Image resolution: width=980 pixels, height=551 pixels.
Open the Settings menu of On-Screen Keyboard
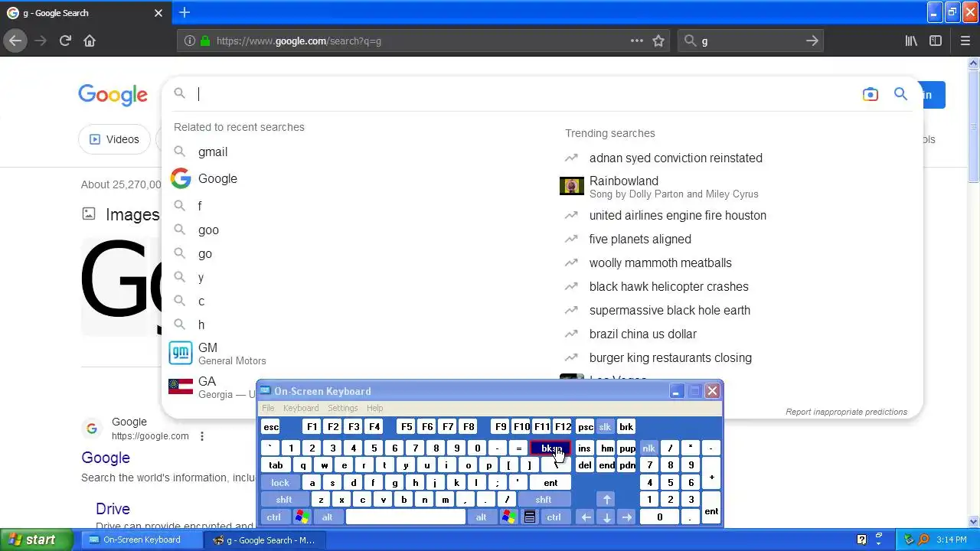click(342, 408)
